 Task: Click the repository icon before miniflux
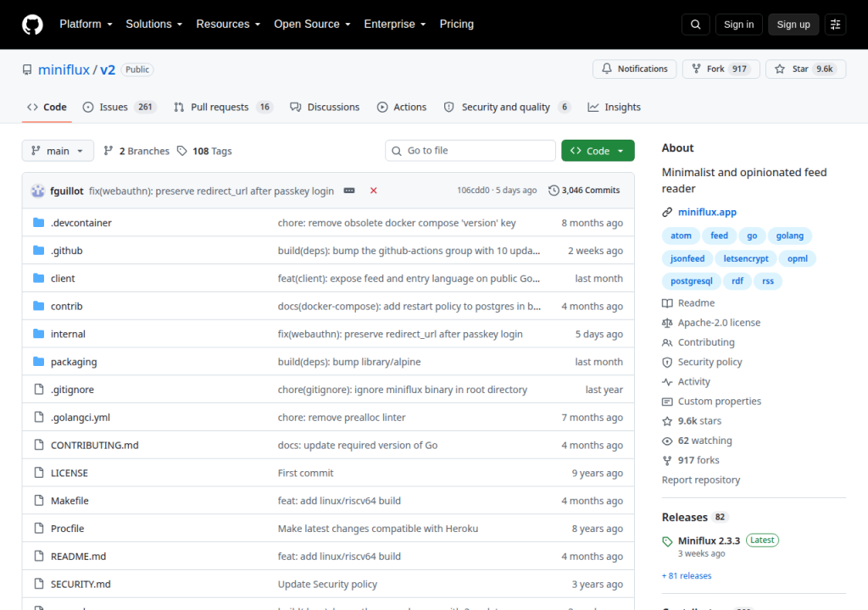tap(27, 69)
